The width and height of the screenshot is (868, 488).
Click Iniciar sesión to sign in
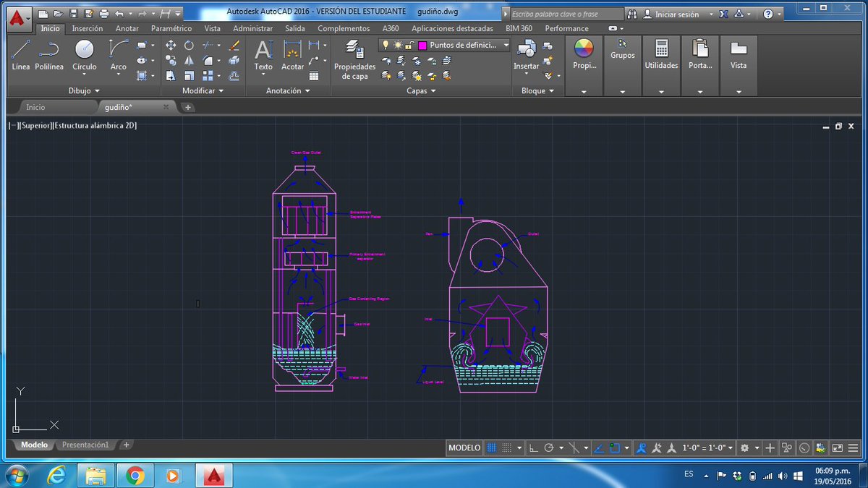pyautogui.click(x=677, y=14)
